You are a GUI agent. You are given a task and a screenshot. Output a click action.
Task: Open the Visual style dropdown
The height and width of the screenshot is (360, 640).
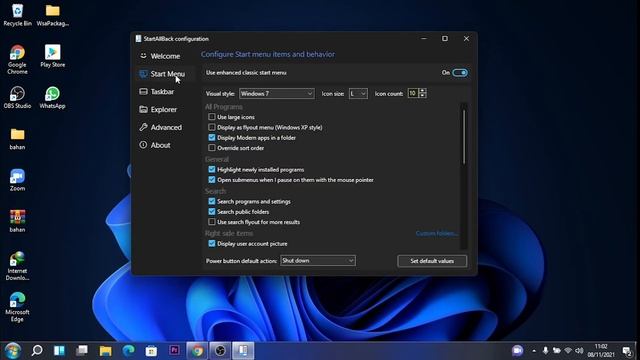pyautogui.click(x=276, y=93)
